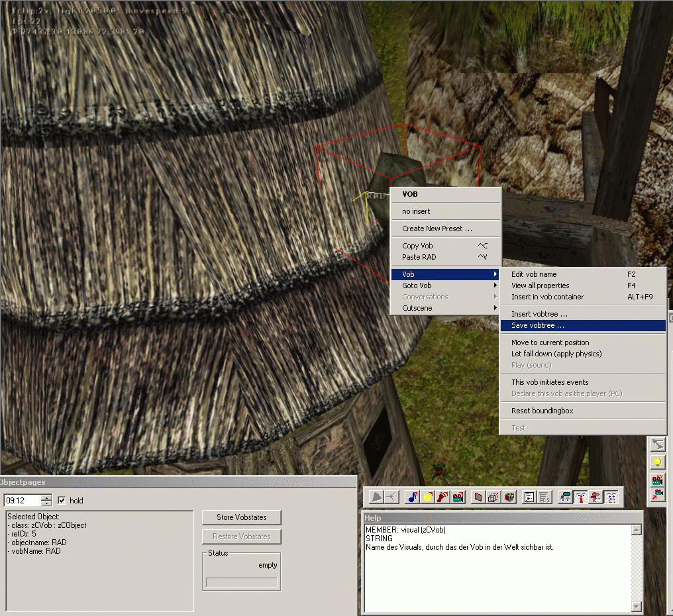Select 'no insert' in context menu

(x=444, y=211)
